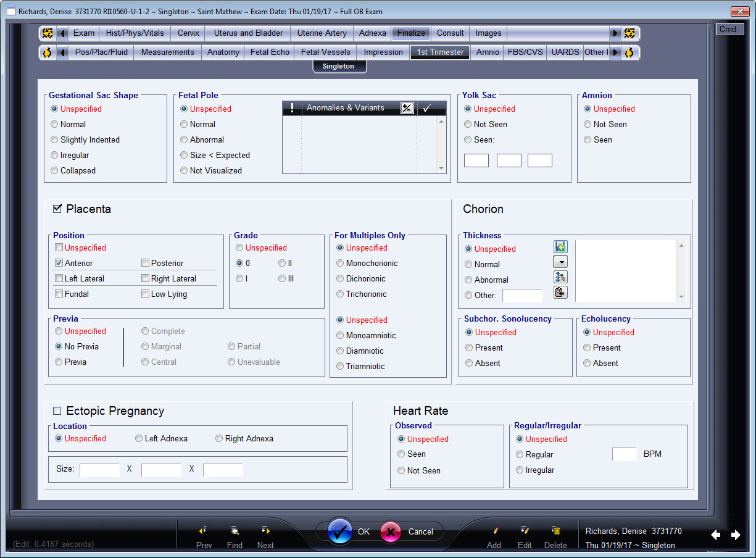Image resolution: width=756 pixels, height=558 pixels.
Task: Click the checkmark column in Anomalies & Variants header
Action: 426,108
